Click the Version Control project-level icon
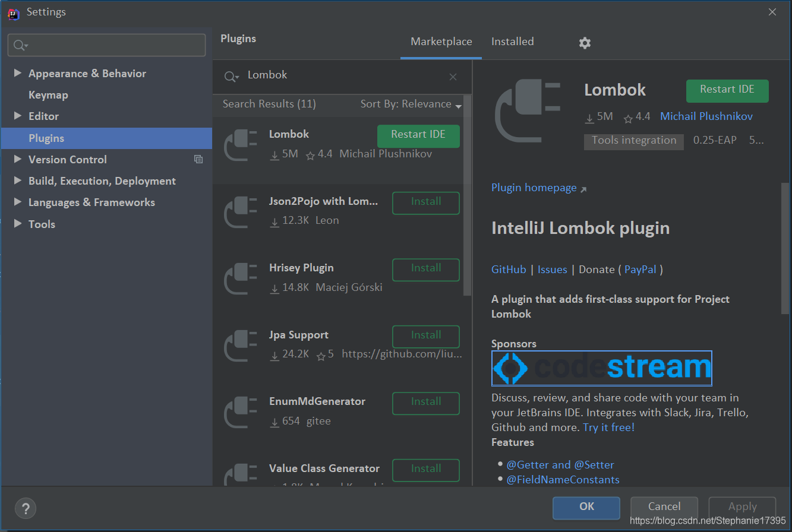 click(198, 159)
